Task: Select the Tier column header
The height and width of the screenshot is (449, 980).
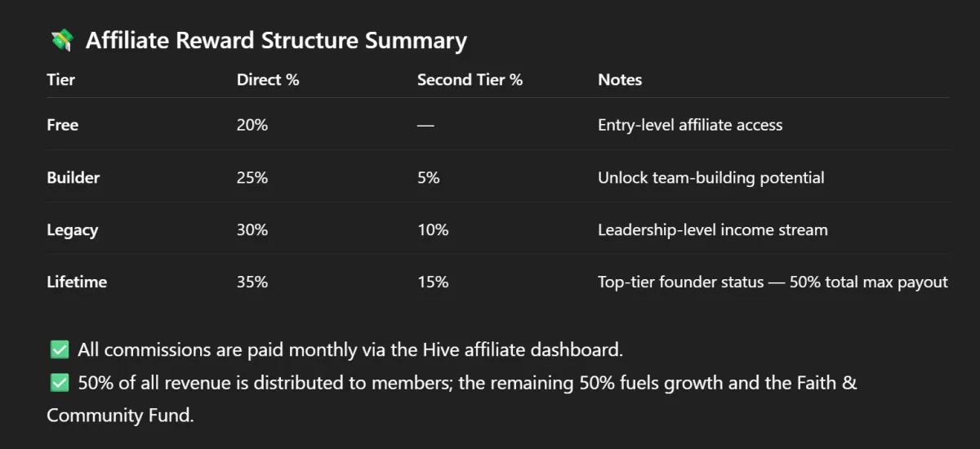Action: pyautogui.click(x=60, y=80)
